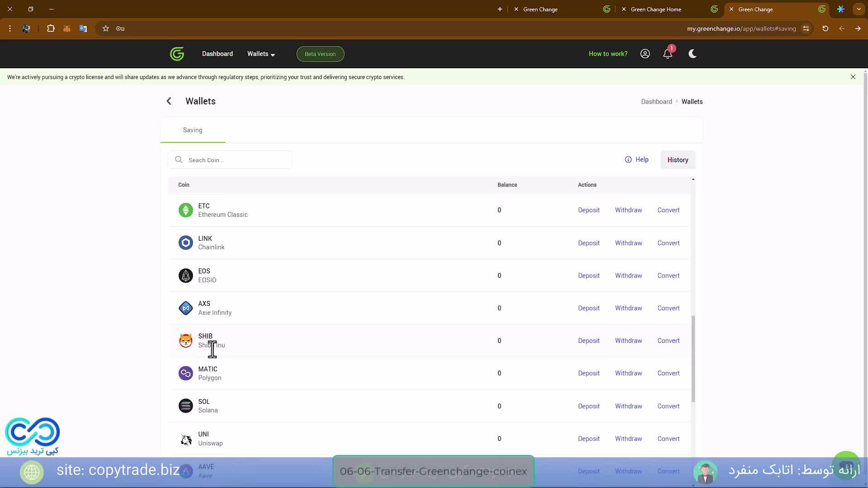Click the Shiba Inu coin icon
This screenshot has width=868, height=488.
tap(185, 341)
